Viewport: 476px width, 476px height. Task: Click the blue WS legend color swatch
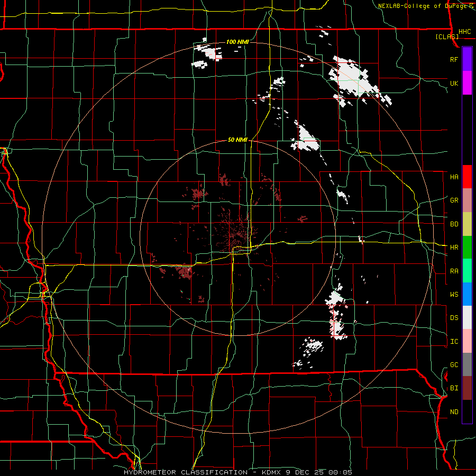(467, 294)
